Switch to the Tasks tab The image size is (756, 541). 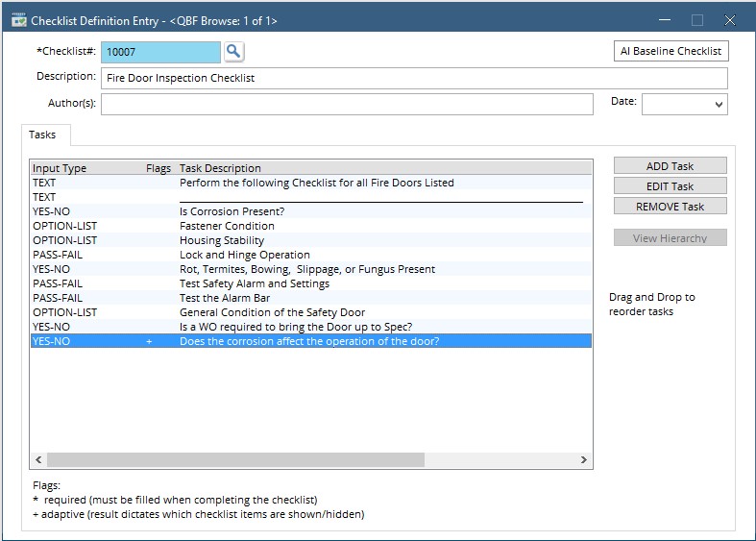click(42, 135)
